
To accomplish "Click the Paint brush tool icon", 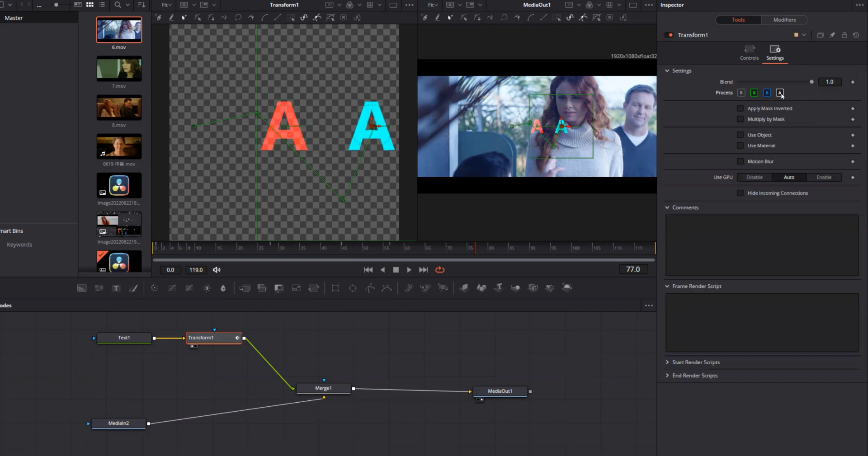I will click(133, 288).
